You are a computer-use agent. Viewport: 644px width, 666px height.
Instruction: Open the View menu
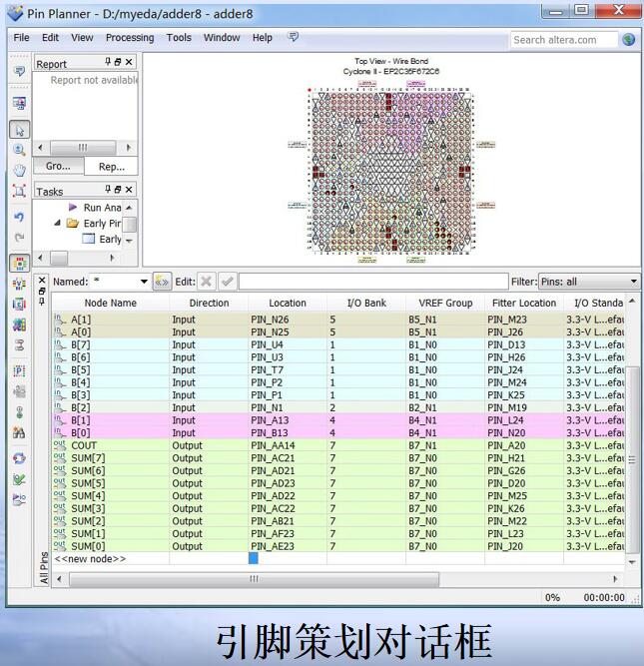point(82,37)
